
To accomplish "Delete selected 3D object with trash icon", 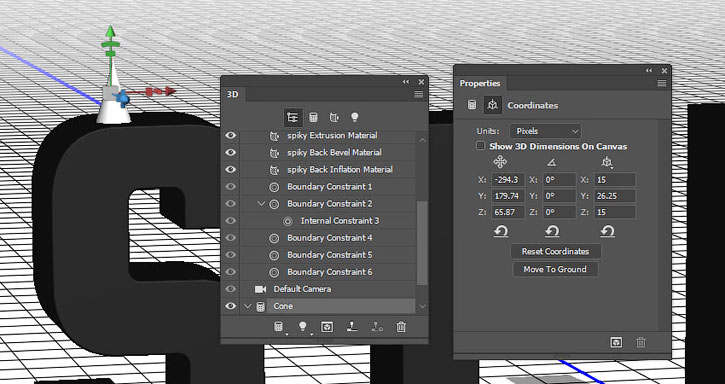I will click(401, 327).
